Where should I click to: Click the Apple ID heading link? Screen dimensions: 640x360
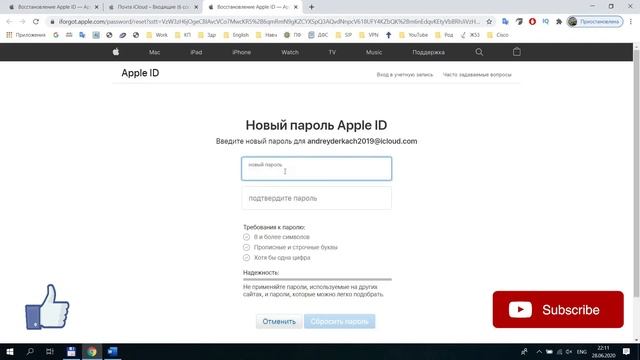pyautogui.click(x=140, y=73)
